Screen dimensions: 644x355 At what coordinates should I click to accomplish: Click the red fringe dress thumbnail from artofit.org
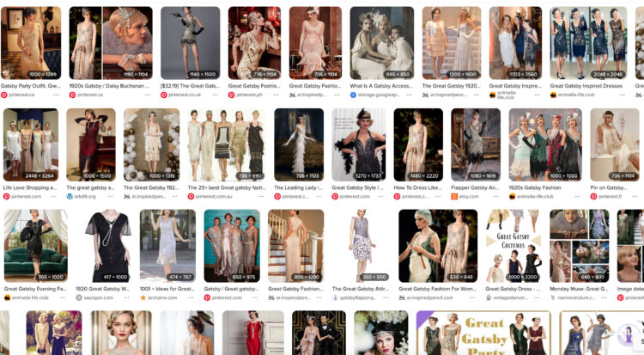coord(91,144)
